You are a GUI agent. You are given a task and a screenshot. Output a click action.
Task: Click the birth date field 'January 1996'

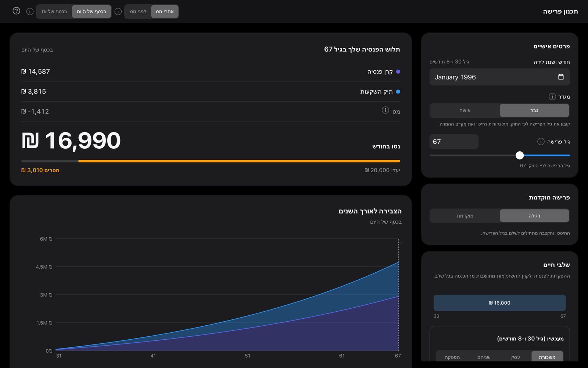click(499, 77)
